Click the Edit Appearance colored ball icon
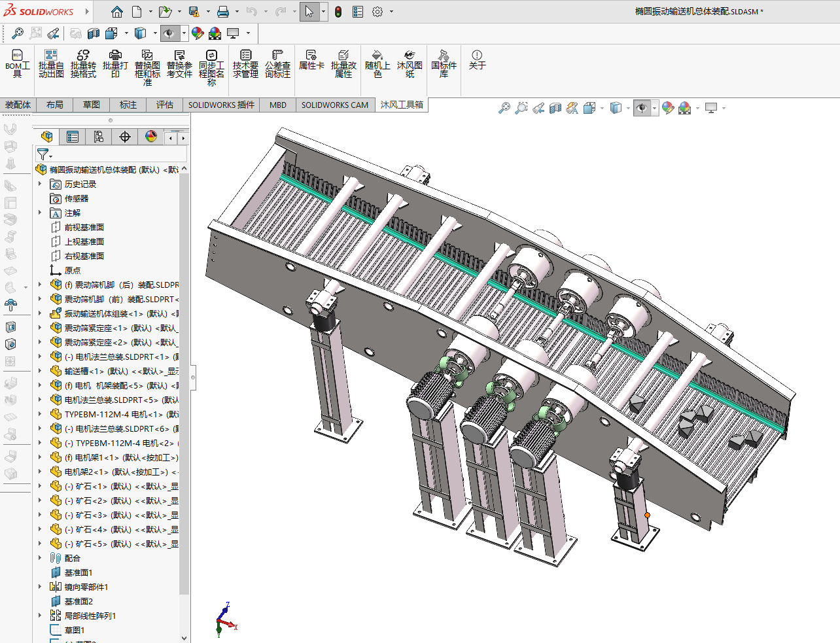Viewport: 840px width, 643px height. point(668,108)
